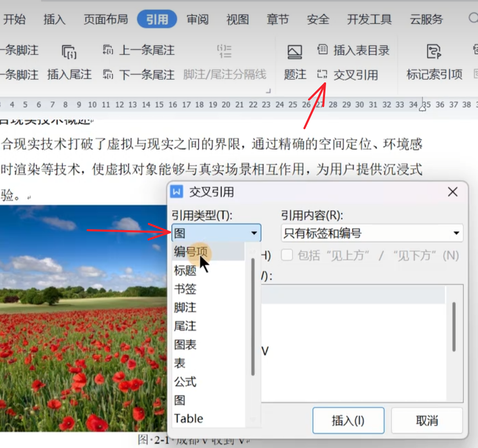Select highlighted first row in caption list
Viewport: 478px width, 448px height.
coord(353,295)
